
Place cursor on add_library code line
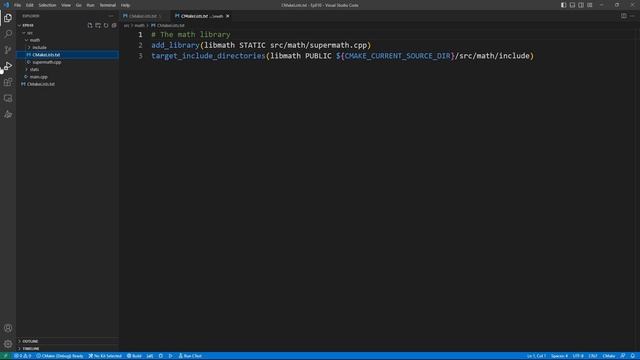pos(261,45)
